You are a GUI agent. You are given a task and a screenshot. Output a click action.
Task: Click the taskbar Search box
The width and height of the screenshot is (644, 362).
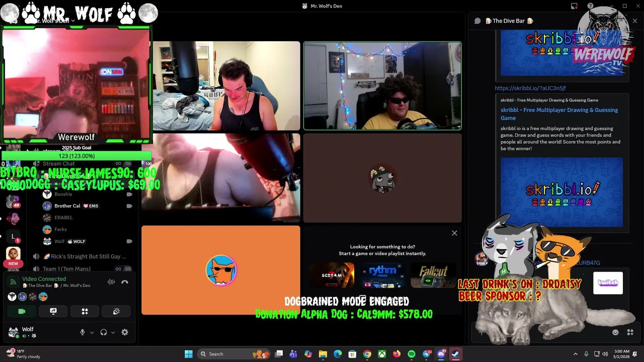234,354
